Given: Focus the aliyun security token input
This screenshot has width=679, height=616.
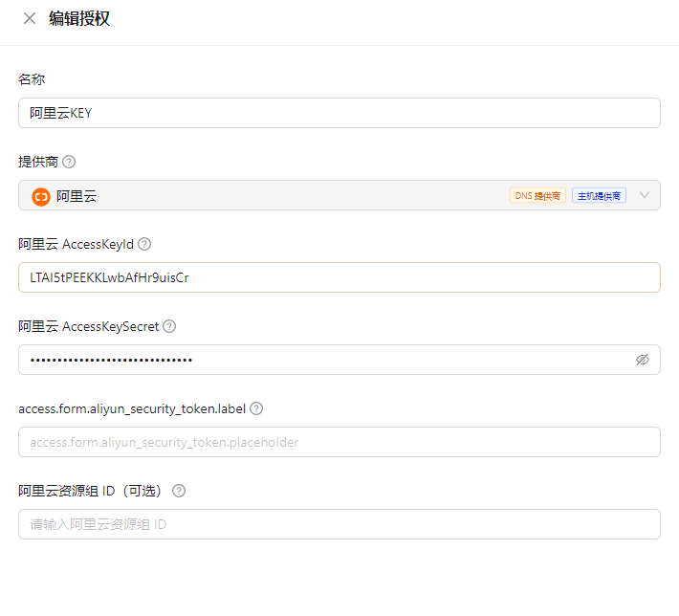Looking at the screenshot, I should click(x=339, y=442).
